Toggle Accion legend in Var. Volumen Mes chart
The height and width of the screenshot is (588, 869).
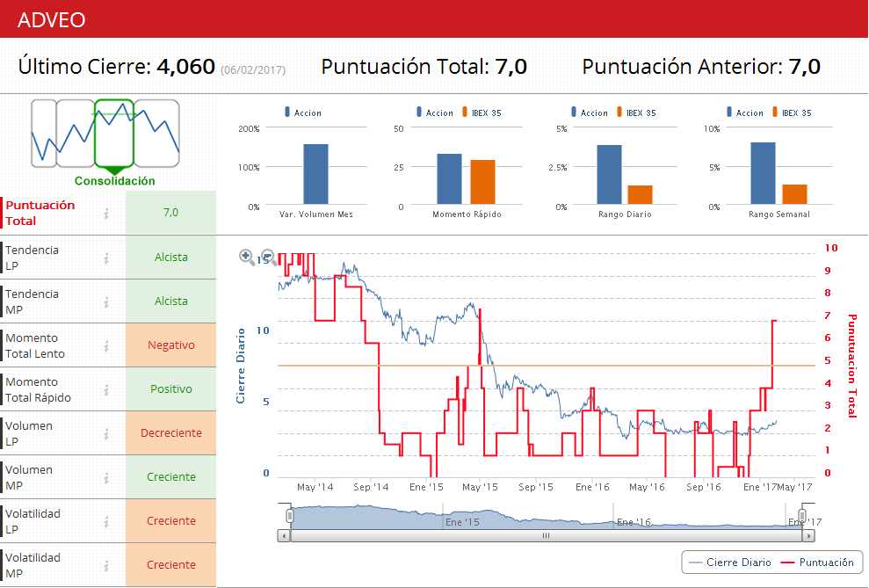coord(303,113)
